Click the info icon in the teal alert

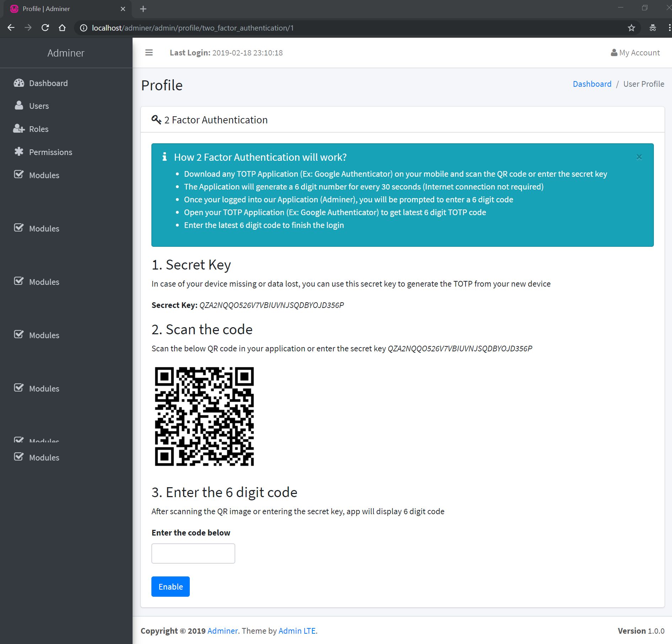pos(165,156)
